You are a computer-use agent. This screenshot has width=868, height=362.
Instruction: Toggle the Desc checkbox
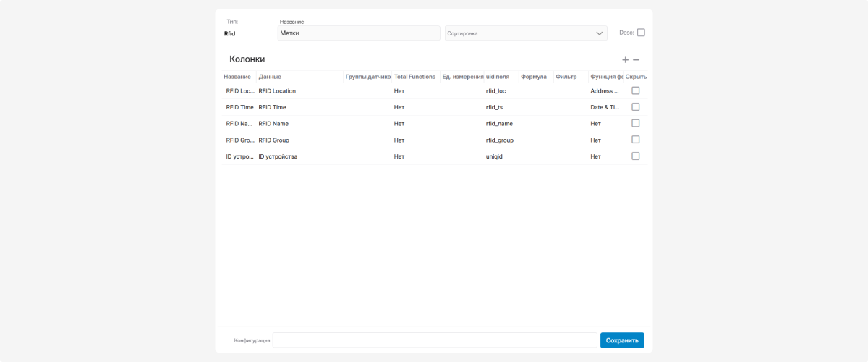(x=641, y=33)
